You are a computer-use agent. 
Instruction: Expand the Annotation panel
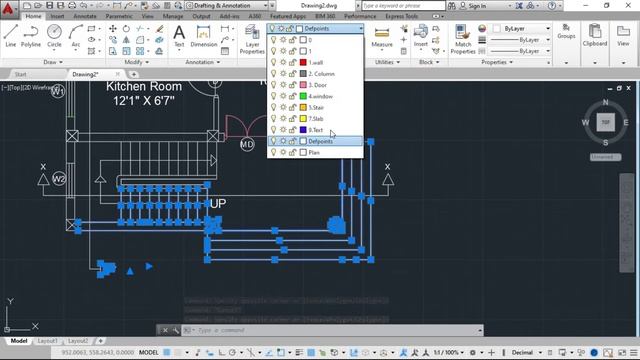coord(203,62)
